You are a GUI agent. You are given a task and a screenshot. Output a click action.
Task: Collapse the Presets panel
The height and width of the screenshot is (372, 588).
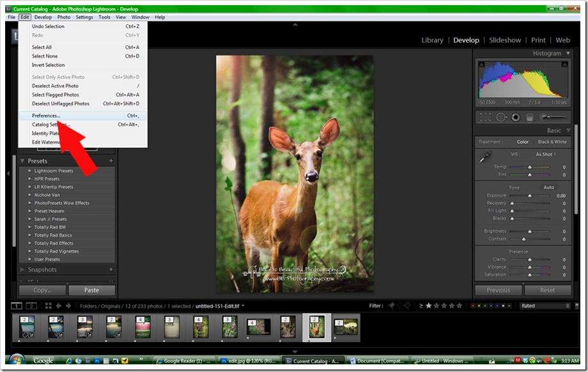22,161
